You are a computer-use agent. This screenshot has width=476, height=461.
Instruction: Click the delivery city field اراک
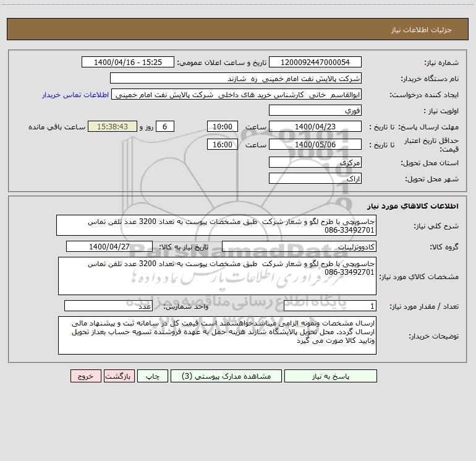coord(315,178)
